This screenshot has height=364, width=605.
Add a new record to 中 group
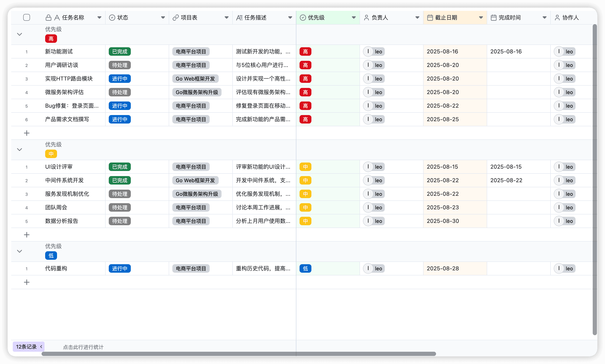(x=26, y=235)
